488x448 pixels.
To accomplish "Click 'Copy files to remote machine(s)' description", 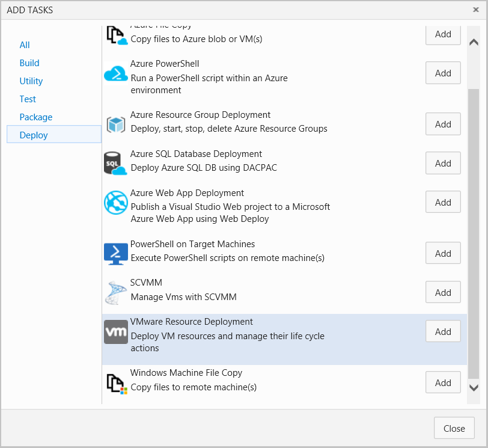I will pos(194,387).
